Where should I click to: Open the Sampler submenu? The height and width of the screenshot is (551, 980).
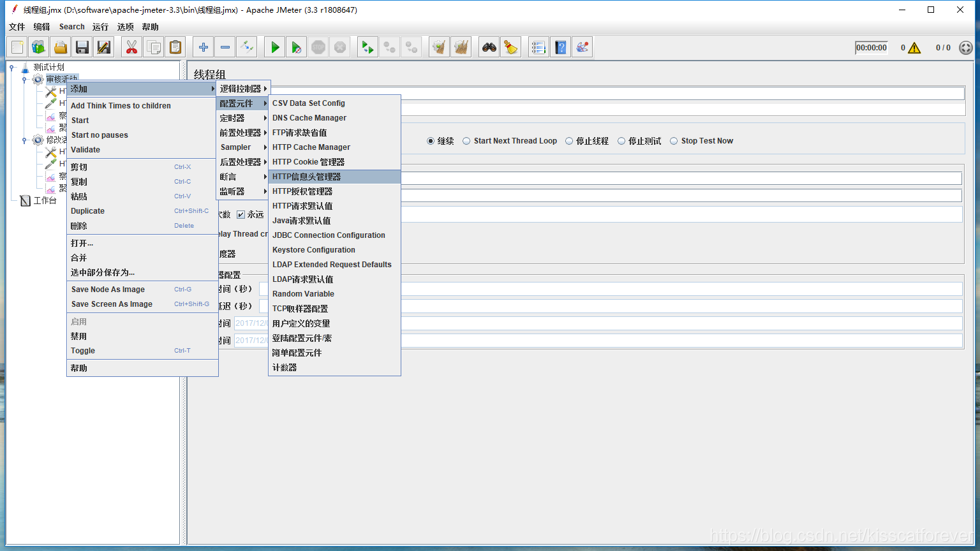click(243, 147)
